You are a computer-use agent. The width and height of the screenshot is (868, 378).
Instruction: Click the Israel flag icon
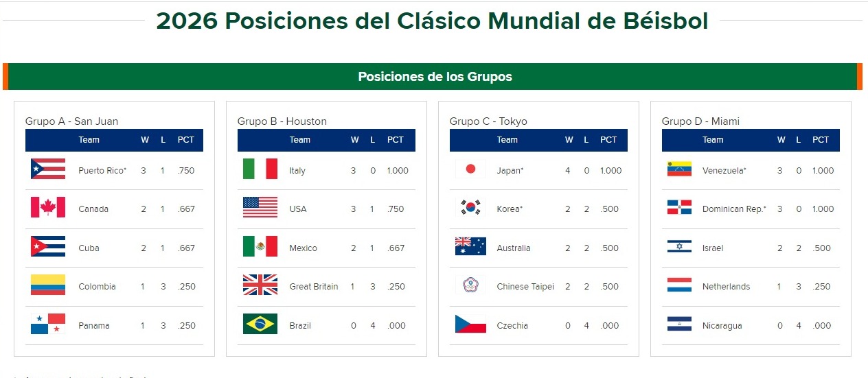tap(679, 247)
